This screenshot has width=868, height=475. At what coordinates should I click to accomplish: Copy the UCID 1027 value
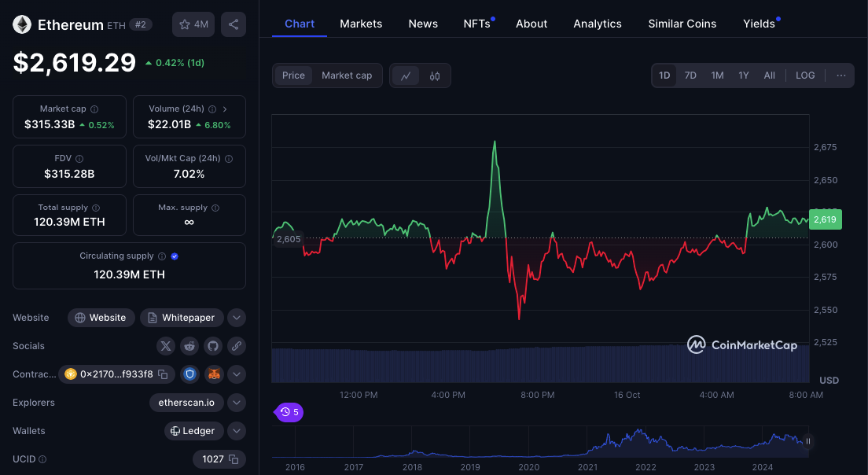(234, 459)
